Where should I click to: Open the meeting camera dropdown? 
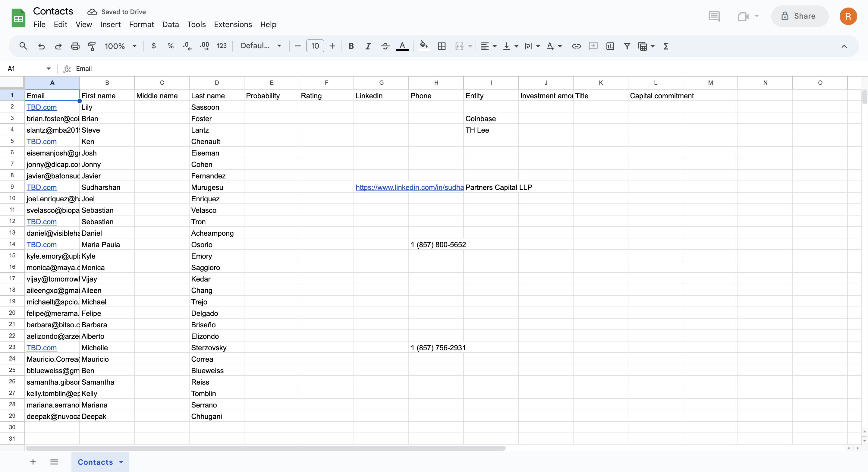pyautogui.click(x=757, y=16)
